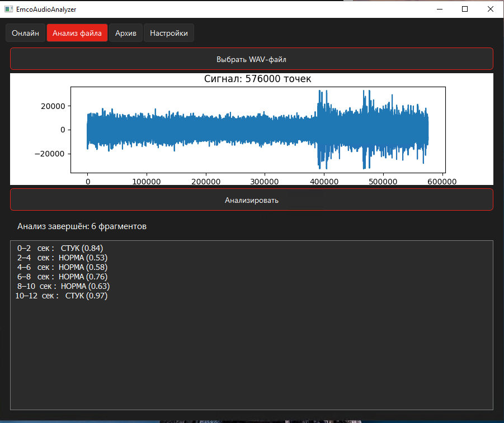This screenshot has width=504, height=423.
Task: Click the window title EmcoAudioAnalyzer
Action: tap(46, 9)
